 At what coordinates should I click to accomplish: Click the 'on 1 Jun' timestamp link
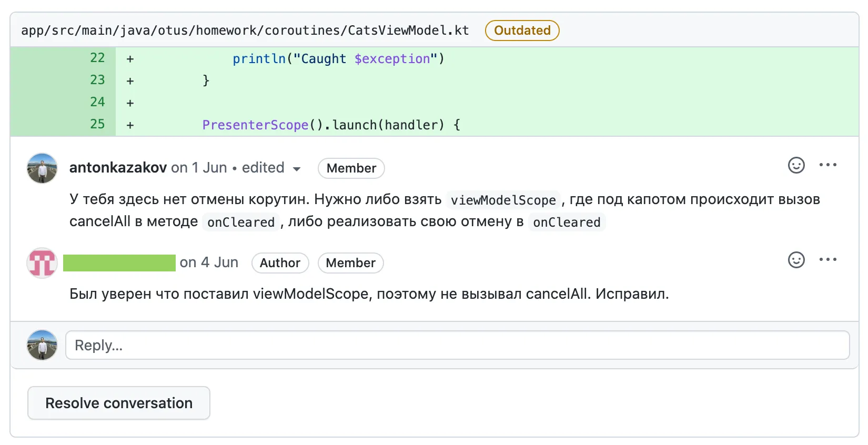(199, 168)
